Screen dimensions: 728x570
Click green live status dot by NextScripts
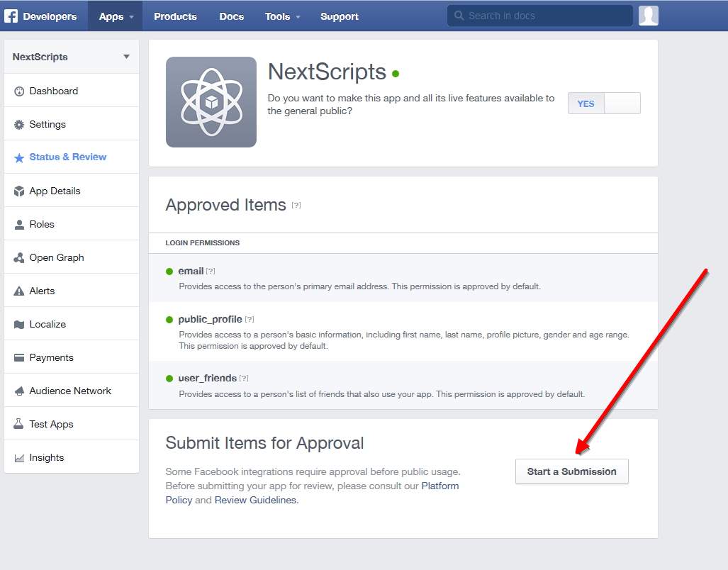pyautogui.click(x=396, y=73)
